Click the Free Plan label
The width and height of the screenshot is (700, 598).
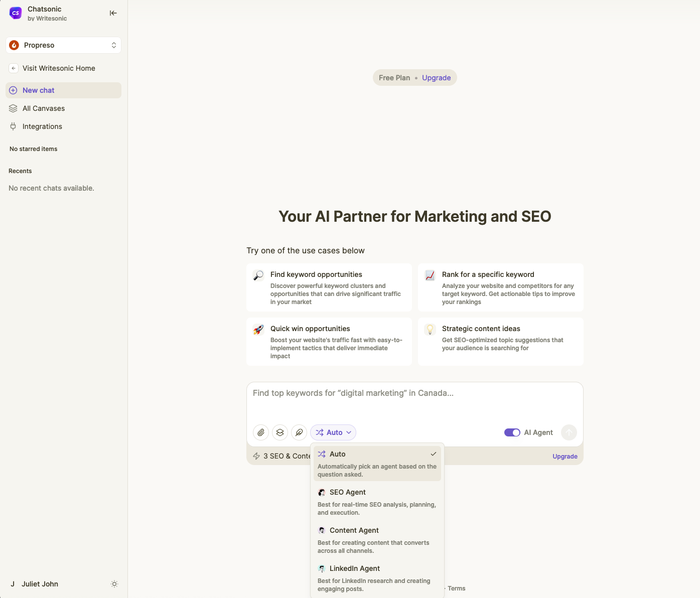click(x=394, y=78)
